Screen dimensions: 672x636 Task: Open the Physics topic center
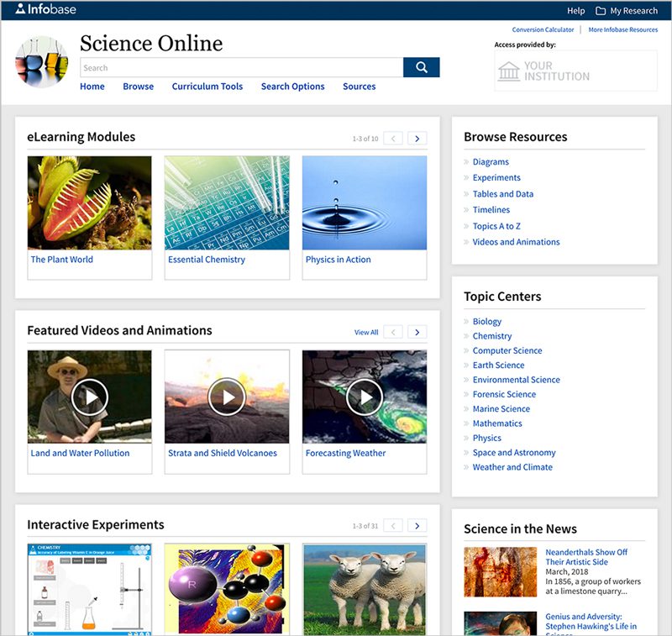[x=487, y=438]
